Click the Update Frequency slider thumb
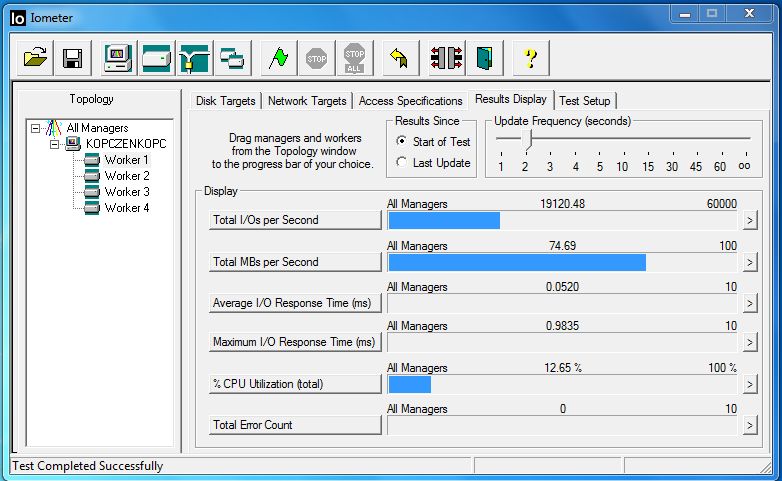 (527, 140)
